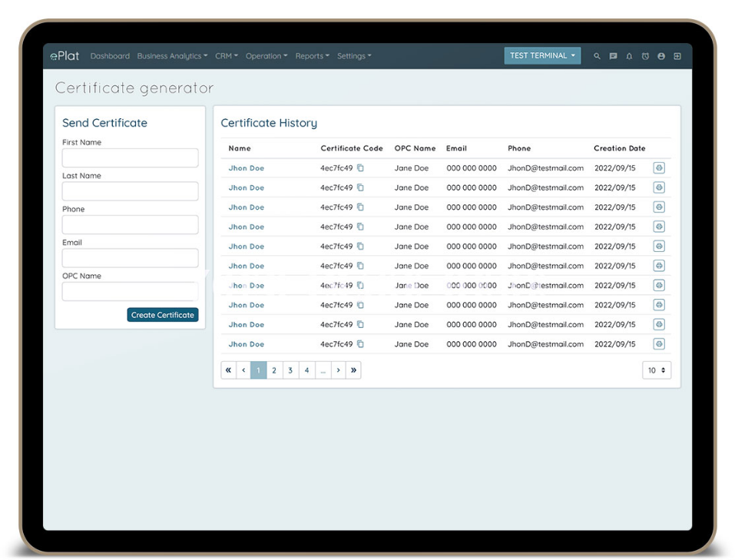Open the TEST TERMINAL dropdown
Viewport: 735px width, 560px height.
[x=542, y=56]
